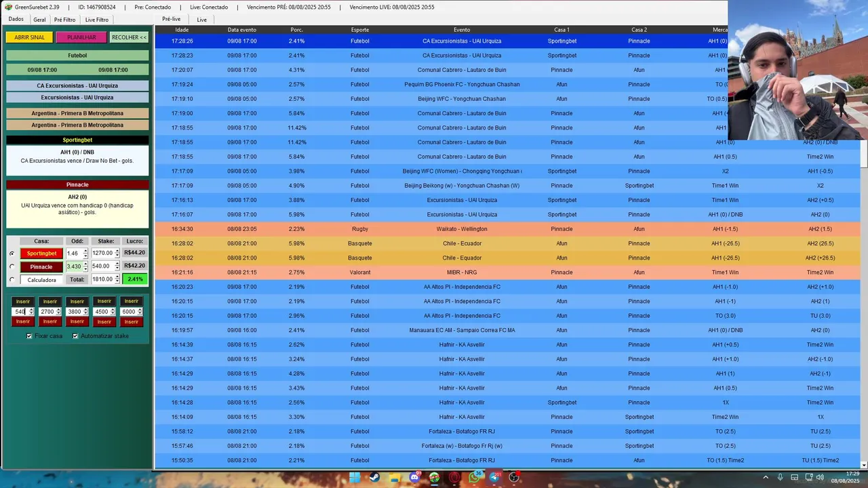Select the Calculadora radio button
868x488 pixels.
tap(12, 279)
